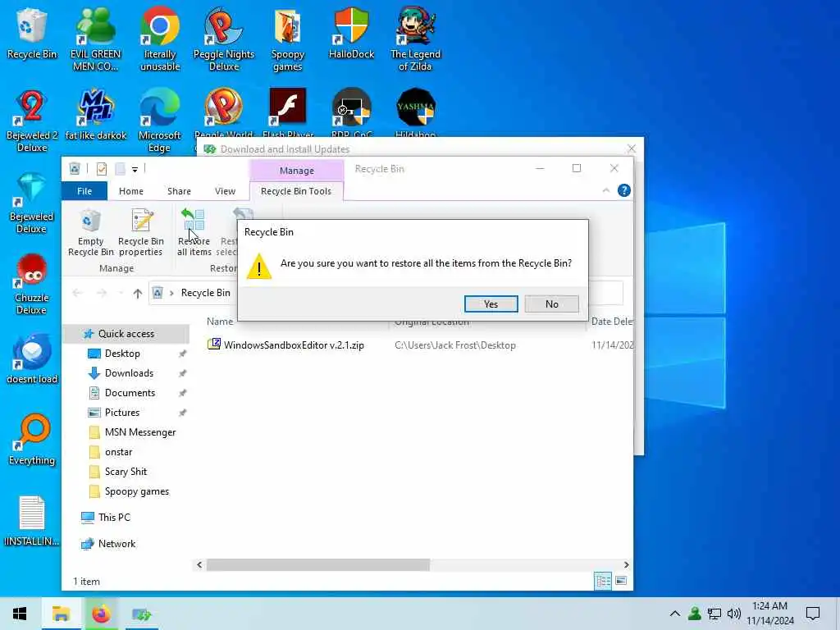Sort by Name column header

click(220, 322)
